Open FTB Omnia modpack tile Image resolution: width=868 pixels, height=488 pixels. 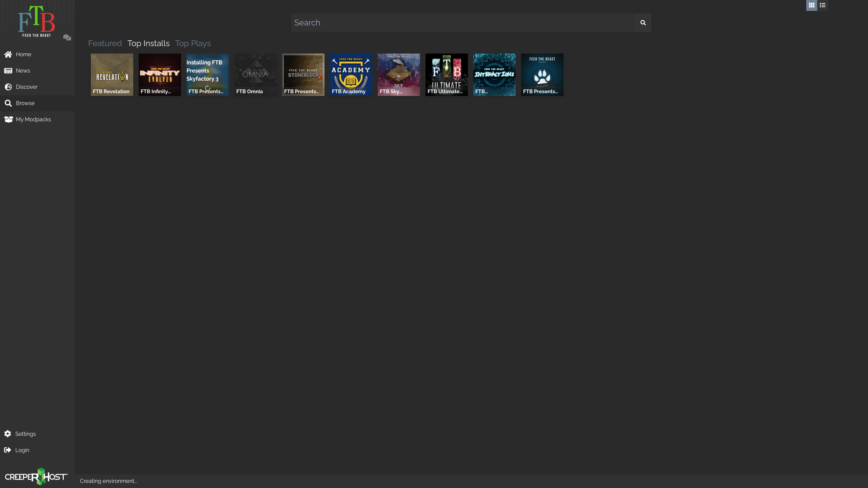pos(255,75)
